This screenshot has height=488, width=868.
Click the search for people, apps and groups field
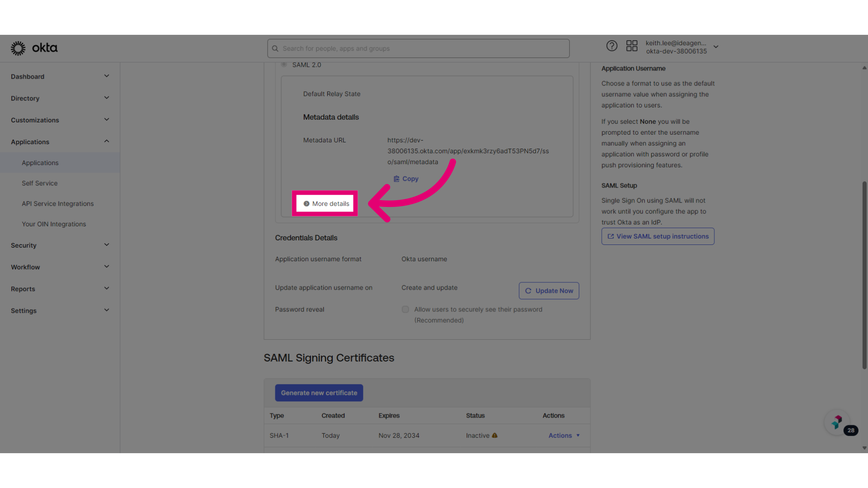(x=418, y=48)
